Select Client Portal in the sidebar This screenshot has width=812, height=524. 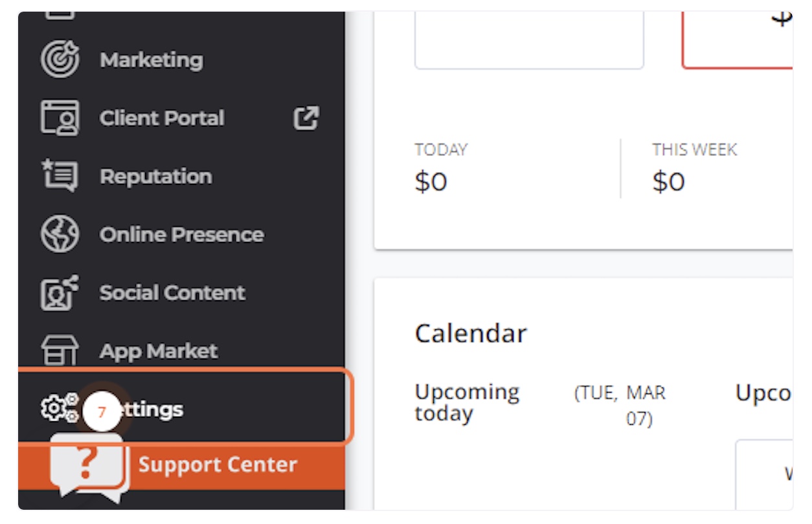point(162,118)
